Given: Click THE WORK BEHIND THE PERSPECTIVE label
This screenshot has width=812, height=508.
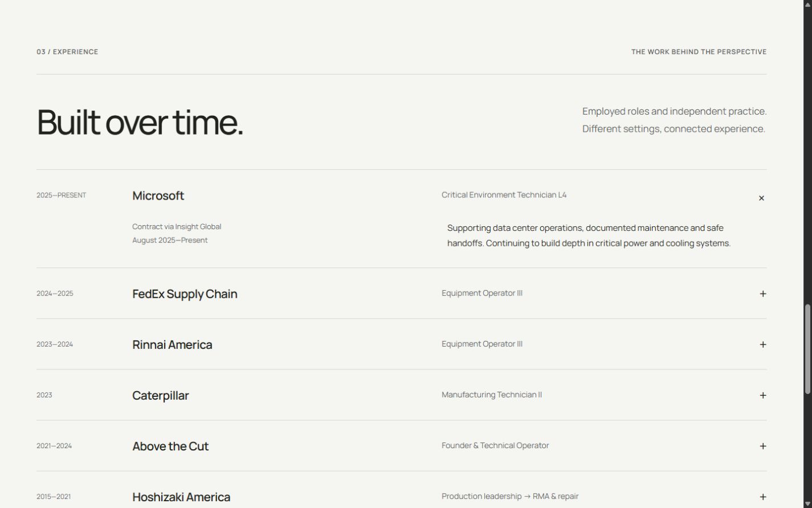Looking at the screenshot, I should pos(699,52).
